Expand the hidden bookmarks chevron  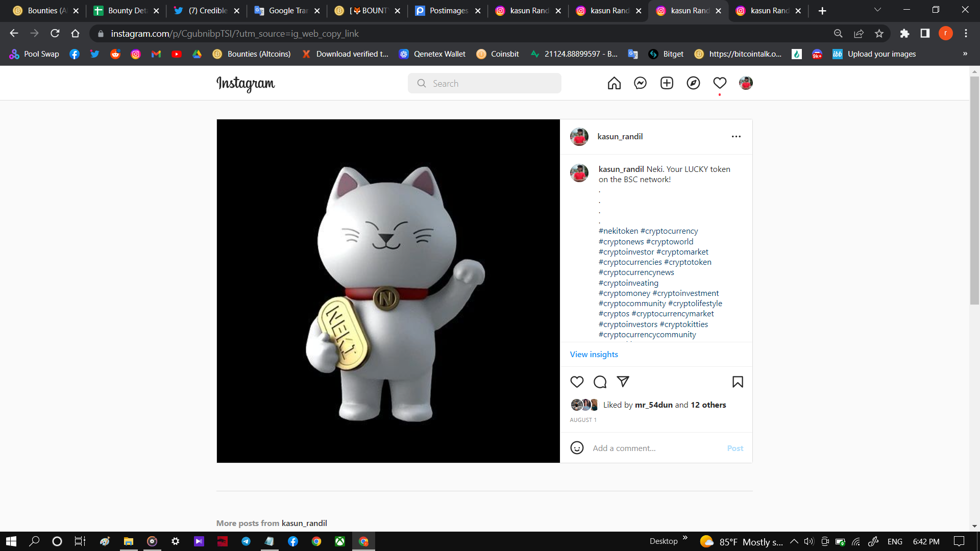click(x=965, y=54)
